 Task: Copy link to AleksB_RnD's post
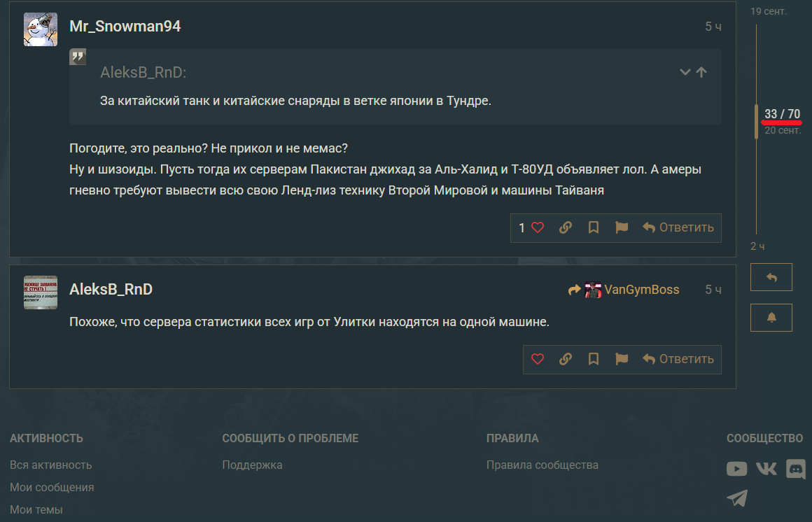566,359
